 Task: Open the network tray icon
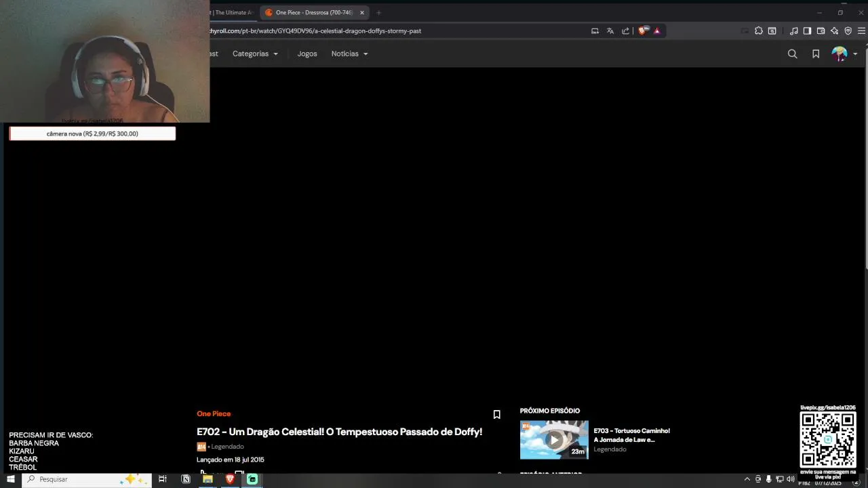(780, 479)
